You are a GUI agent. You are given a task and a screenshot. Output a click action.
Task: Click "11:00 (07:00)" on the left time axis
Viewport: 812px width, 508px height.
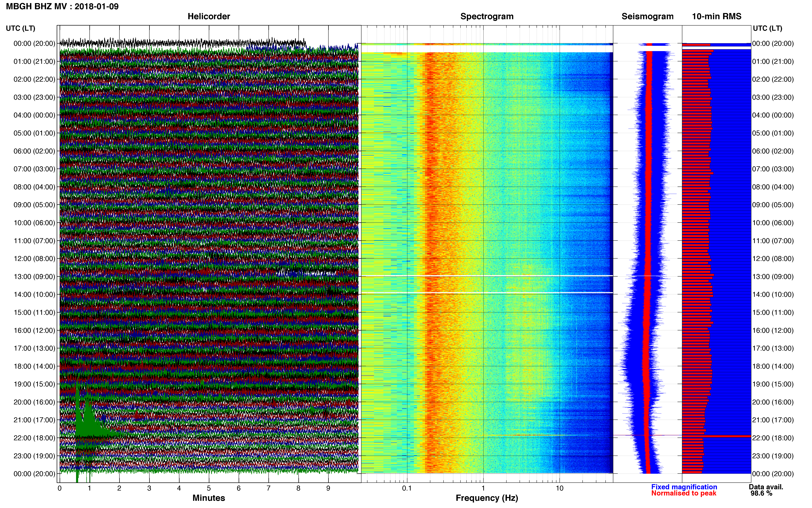tap(34, 241)
